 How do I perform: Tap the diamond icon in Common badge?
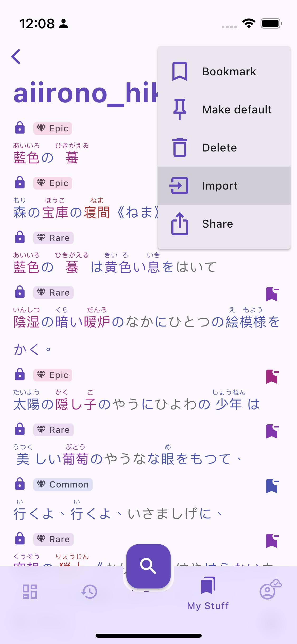[x=41, y=484]
